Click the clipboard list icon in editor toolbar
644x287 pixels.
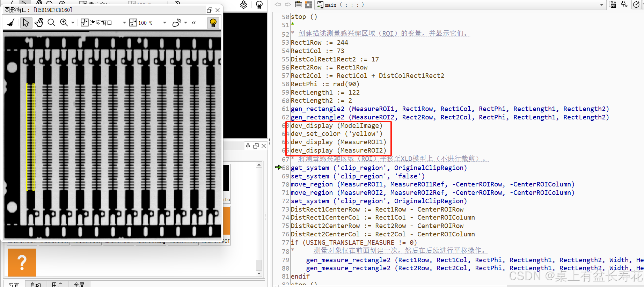pyautogui.click(x=298, y=5)
